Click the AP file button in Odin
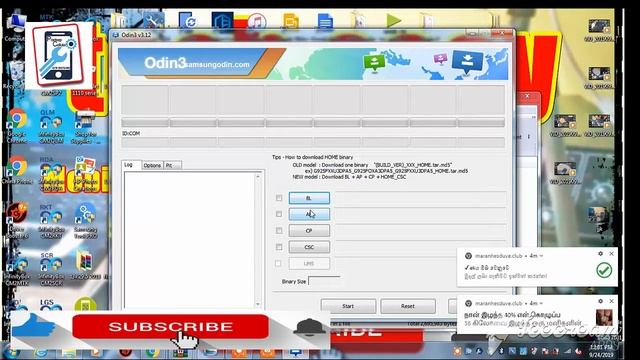Image resolution: width=640 pixels, height=360 pixels. pyautogui.click(x=309, y=214)
